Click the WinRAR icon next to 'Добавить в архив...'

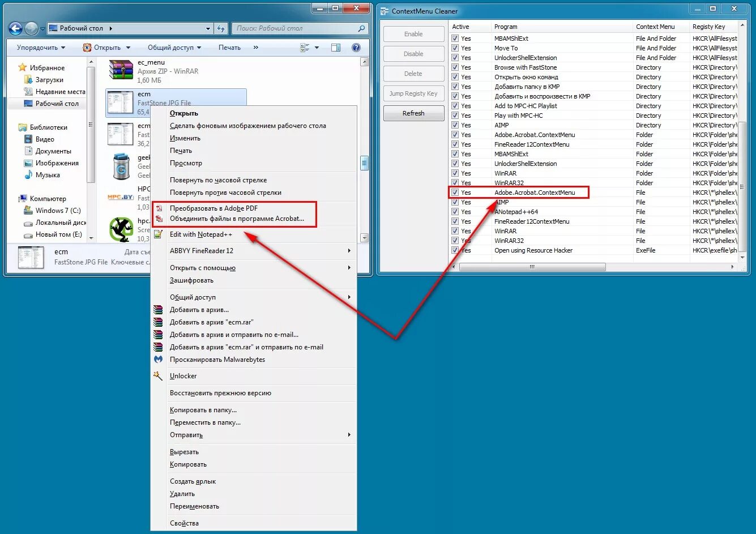(x=159, y=310)
